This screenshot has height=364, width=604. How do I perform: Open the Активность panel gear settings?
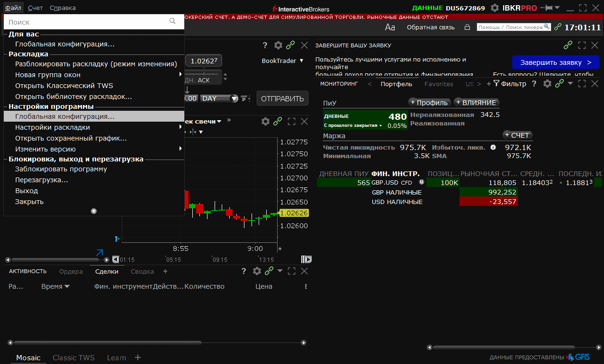(257, 271)
